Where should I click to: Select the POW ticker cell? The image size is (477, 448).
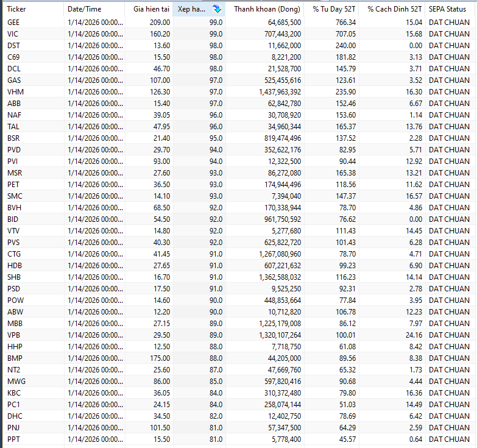(x=15, y=300)
